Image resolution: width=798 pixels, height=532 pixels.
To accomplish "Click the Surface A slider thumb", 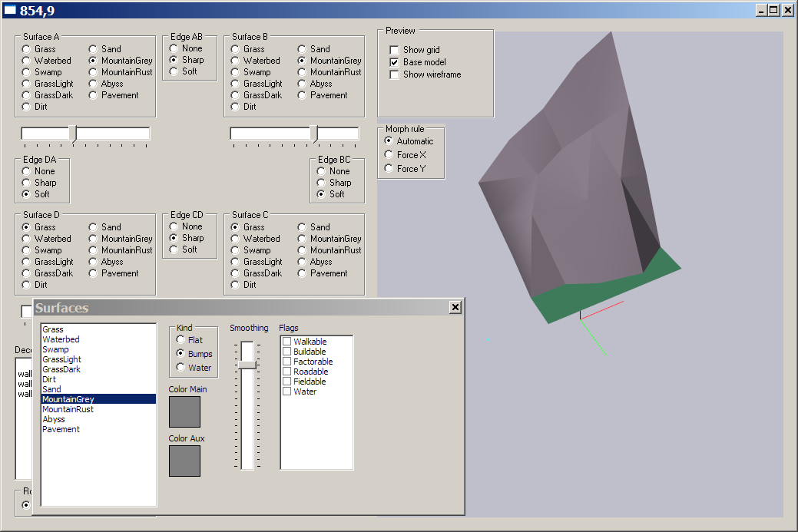I will pos(73,134).
